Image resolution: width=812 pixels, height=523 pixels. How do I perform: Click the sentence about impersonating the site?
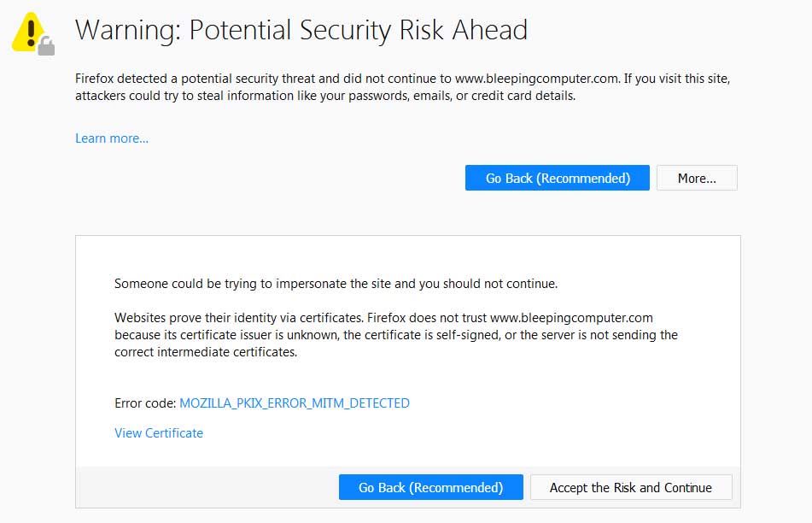point(336,284)
